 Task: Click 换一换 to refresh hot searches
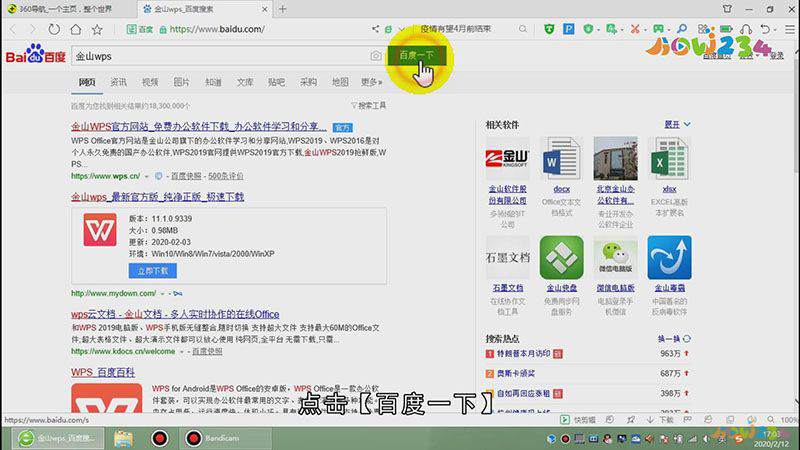(x=674, y=339)
